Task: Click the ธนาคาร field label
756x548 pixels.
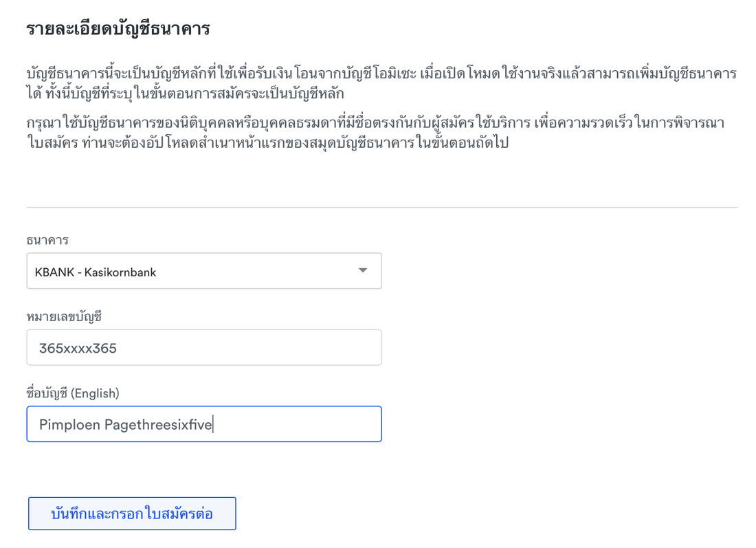Action: click(x=47, y=240)
